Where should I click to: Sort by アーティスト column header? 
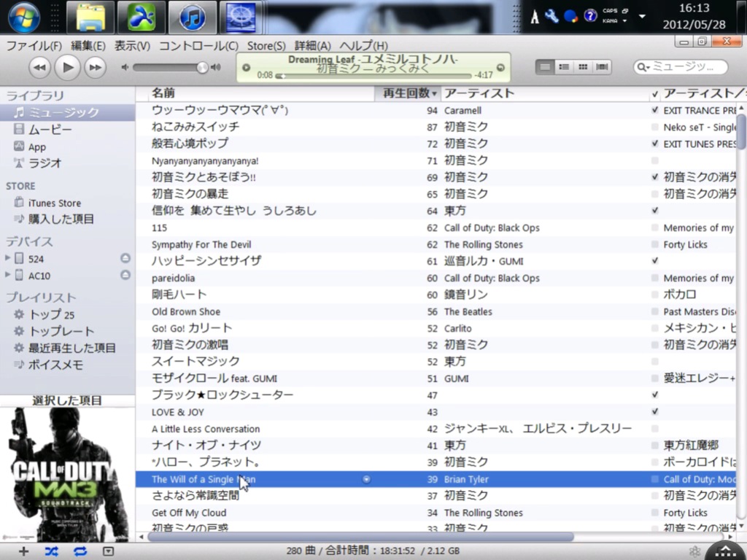545,93
